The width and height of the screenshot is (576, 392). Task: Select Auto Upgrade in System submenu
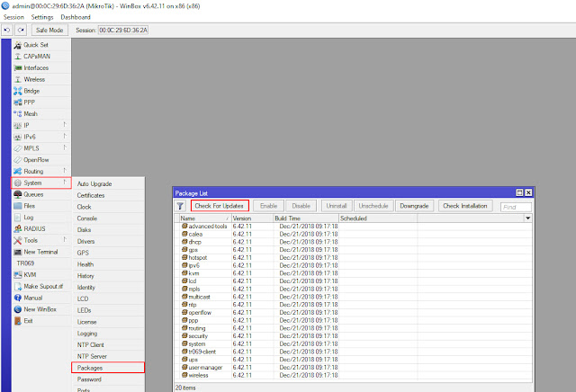[x=108, y=184]
